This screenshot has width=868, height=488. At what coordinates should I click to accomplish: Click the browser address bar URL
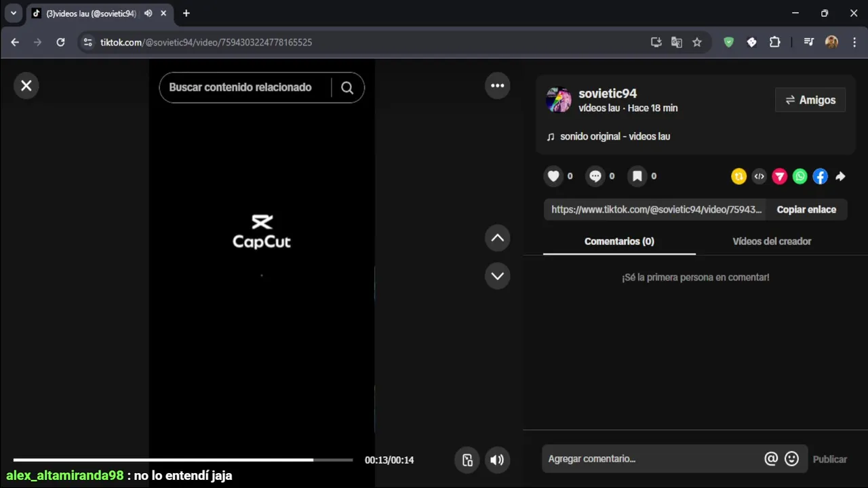(x=206, y=42)
